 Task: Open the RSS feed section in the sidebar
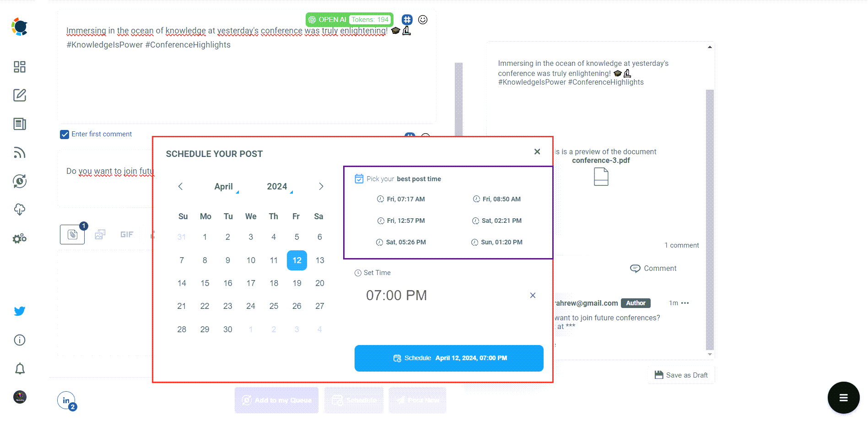[x=19, y=152]
